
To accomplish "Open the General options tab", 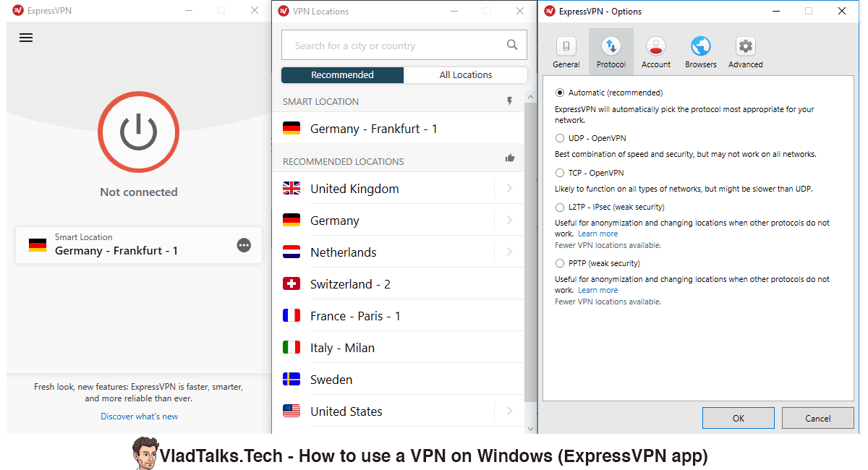I will click(566, 52).
